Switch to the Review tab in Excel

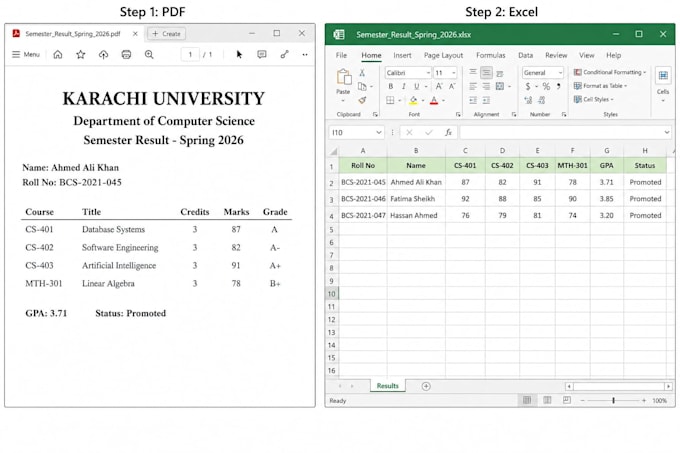point(556,55)
